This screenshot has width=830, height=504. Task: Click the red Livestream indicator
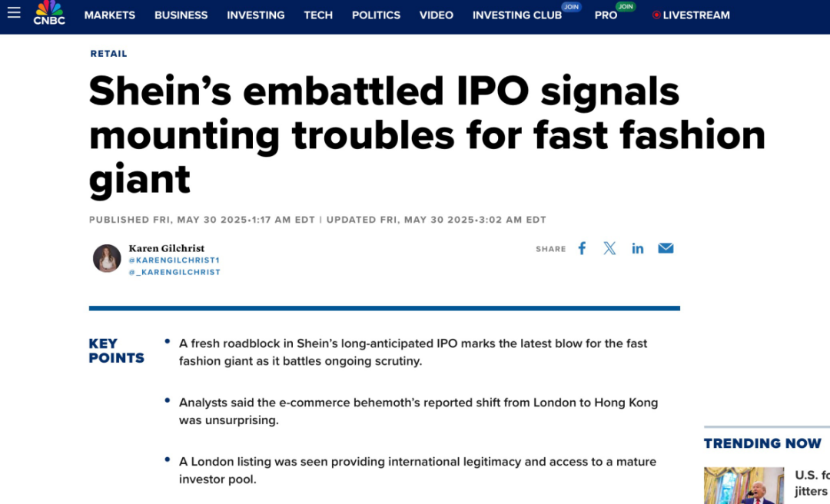[656, 15]
